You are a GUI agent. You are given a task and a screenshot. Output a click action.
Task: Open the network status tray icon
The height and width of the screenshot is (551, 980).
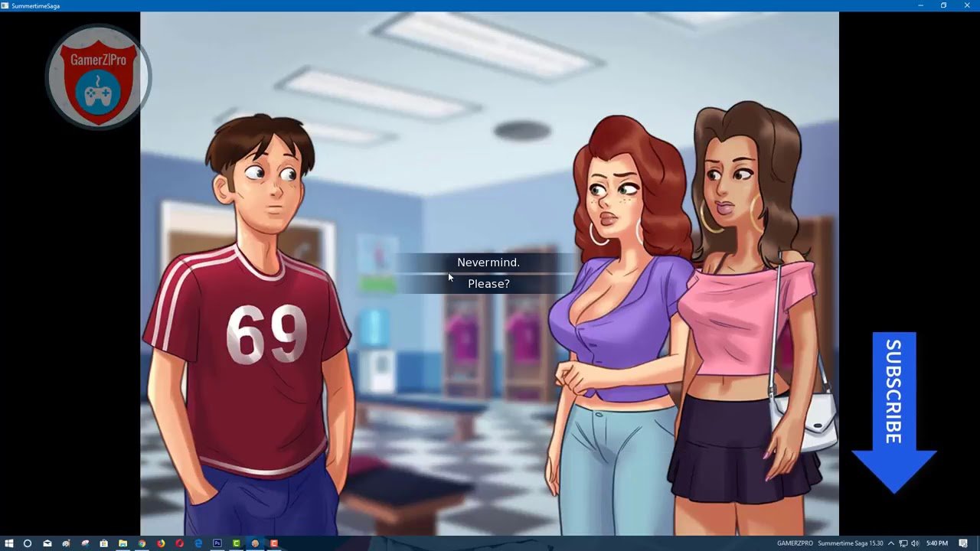pyautogui.click(x=903, y=543)
